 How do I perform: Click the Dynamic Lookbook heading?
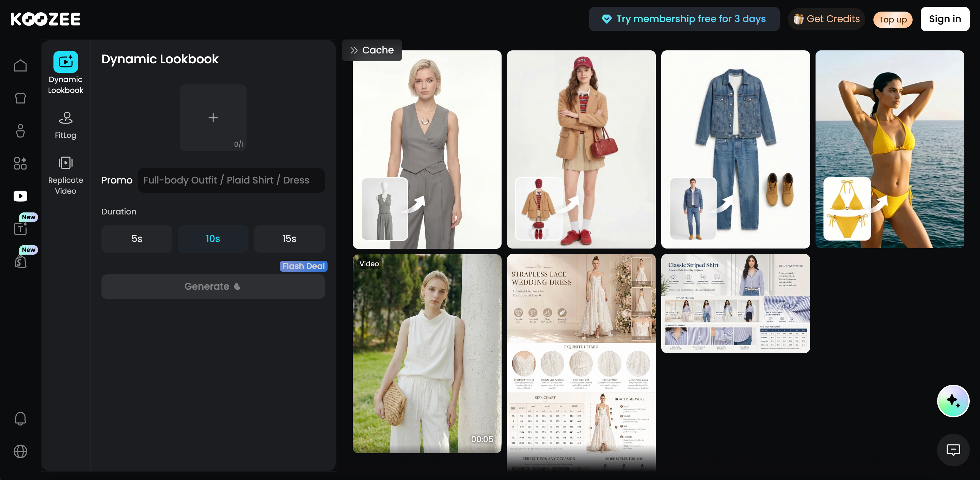pyautogui.click(x=160, y=59)
